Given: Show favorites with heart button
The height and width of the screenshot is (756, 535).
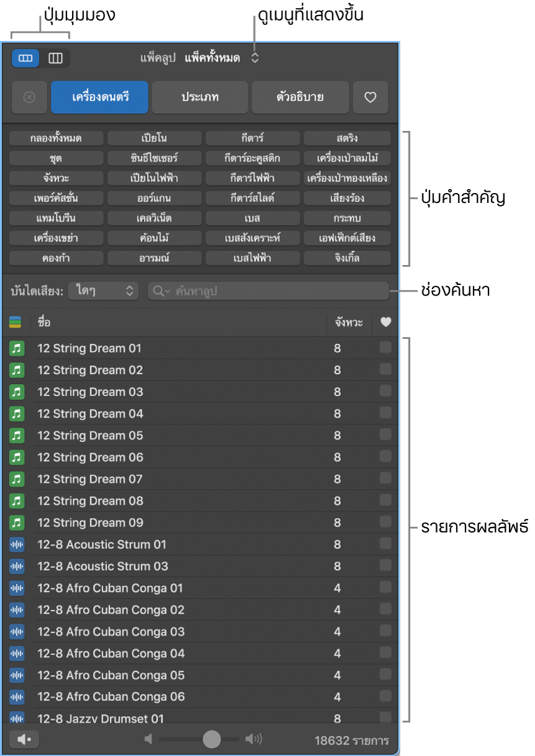Looking at the screenshot, I should point(371,97).
